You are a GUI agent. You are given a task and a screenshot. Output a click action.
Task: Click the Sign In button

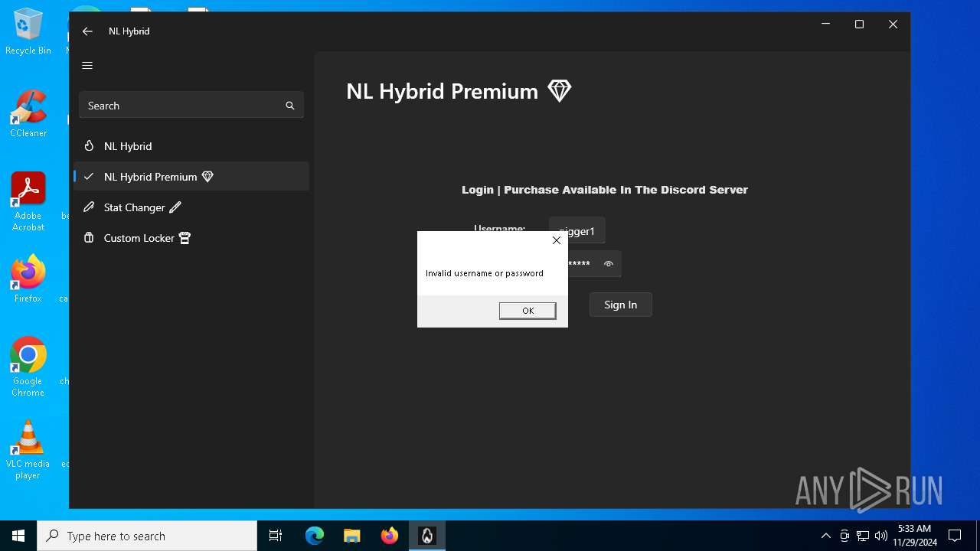(620, 305)
